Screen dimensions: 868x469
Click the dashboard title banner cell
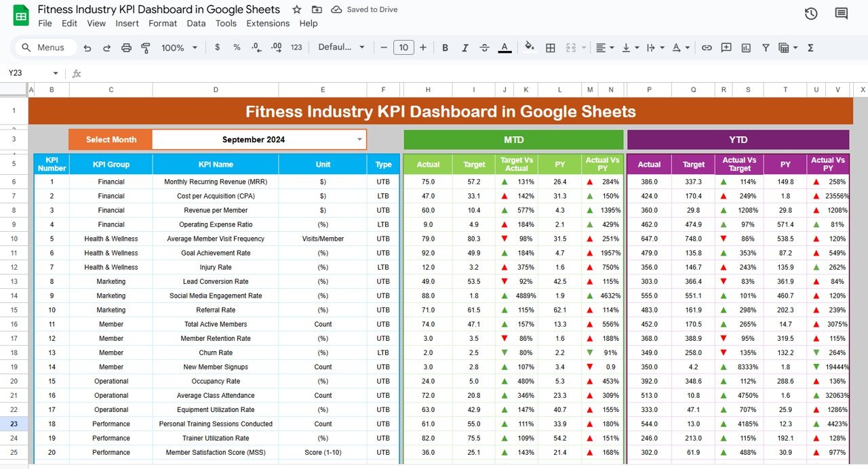pos(441,112)
